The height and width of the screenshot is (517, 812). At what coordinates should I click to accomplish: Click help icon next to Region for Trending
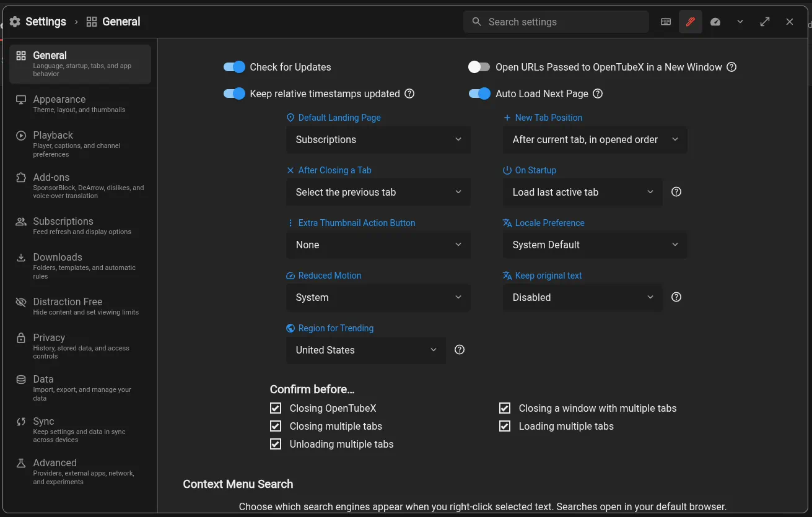point(460,350)
